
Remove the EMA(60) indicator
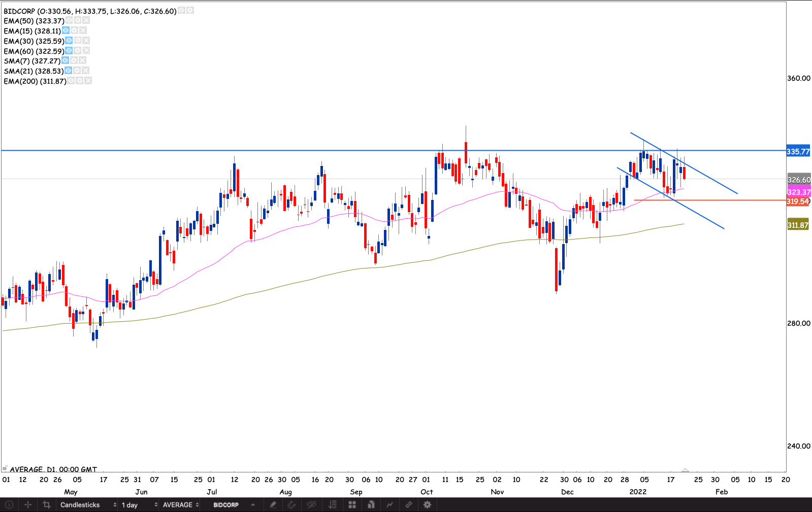coord(86,51)
